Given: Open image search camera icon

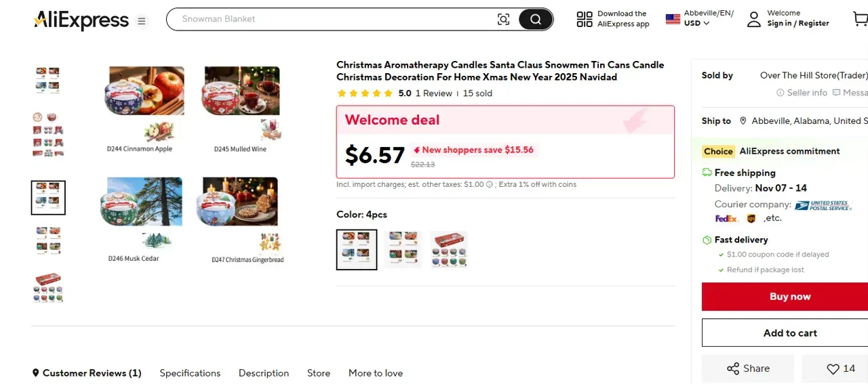Looking at the screenshot, I should click(x=503, y=20).
